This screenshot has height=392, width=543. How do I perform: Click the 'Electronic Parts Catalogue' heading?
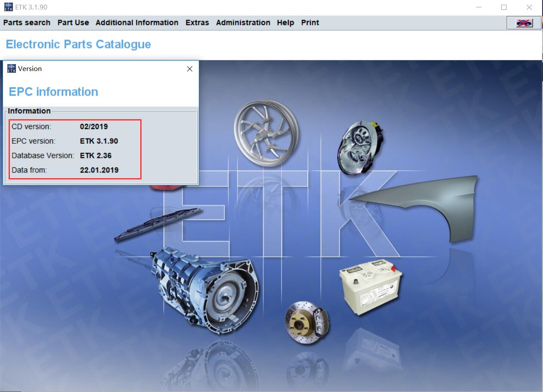pyautogui.click(x=78, y=44)
